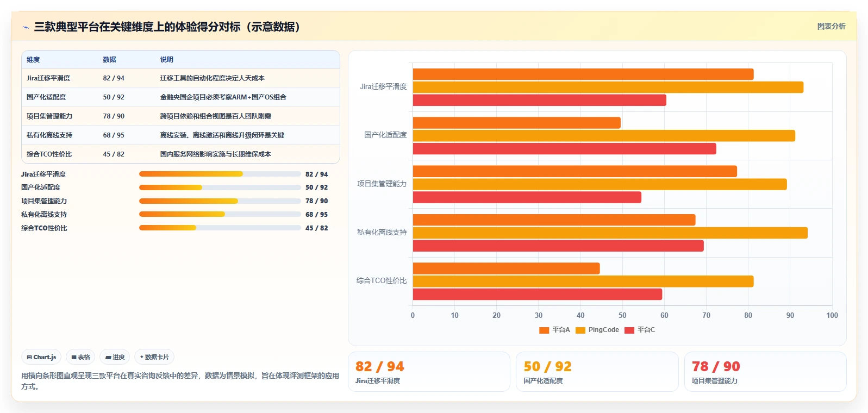Click the 国产化适配度 progress bar
Screen dimensions: 868x413
[220, 187]
